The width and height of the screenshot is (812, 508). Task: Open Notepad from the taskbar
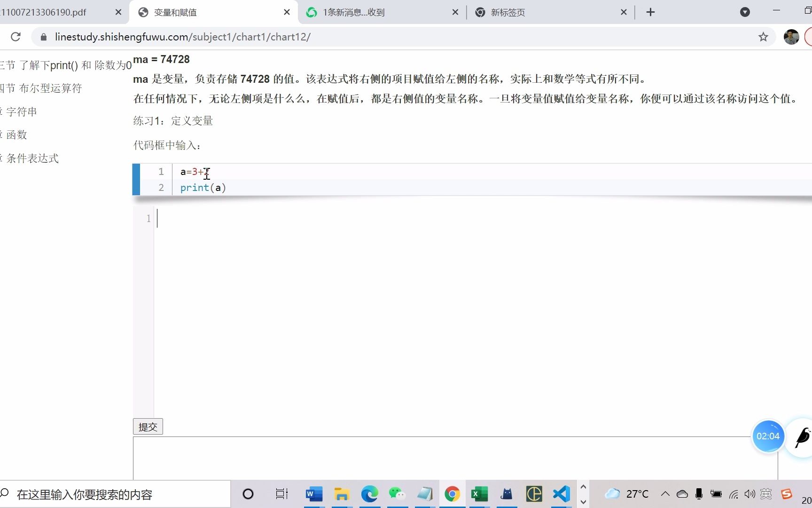424,494
